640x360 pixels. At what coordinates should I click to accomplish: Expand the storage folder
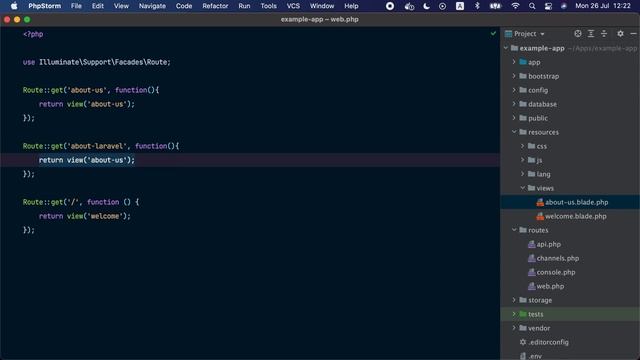point(514,300)
